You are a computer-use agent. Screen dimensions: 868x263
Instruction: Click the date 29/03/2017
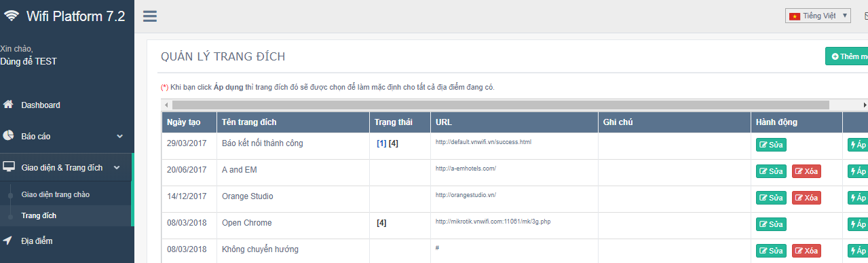tap(186, 143)
